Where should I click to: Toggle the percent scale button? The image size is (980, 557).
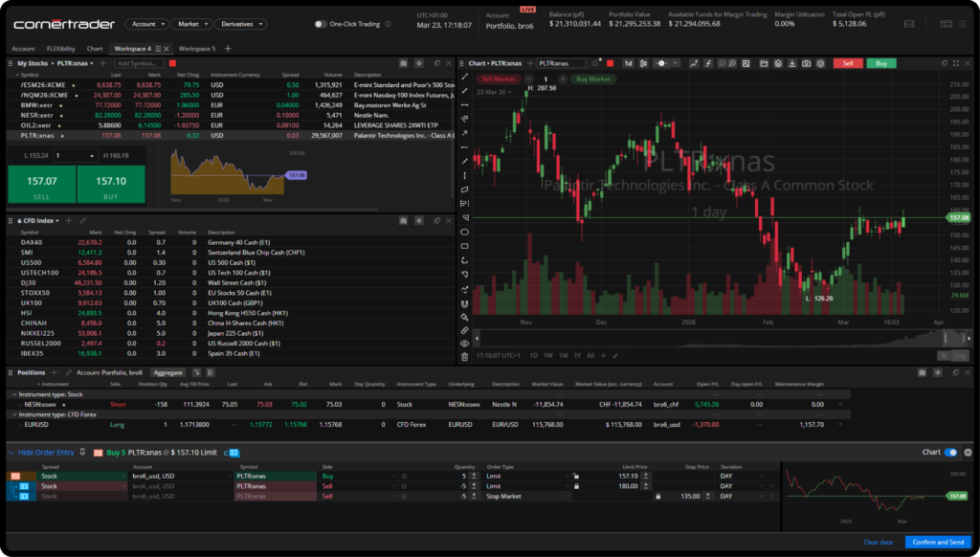point(944,356)
